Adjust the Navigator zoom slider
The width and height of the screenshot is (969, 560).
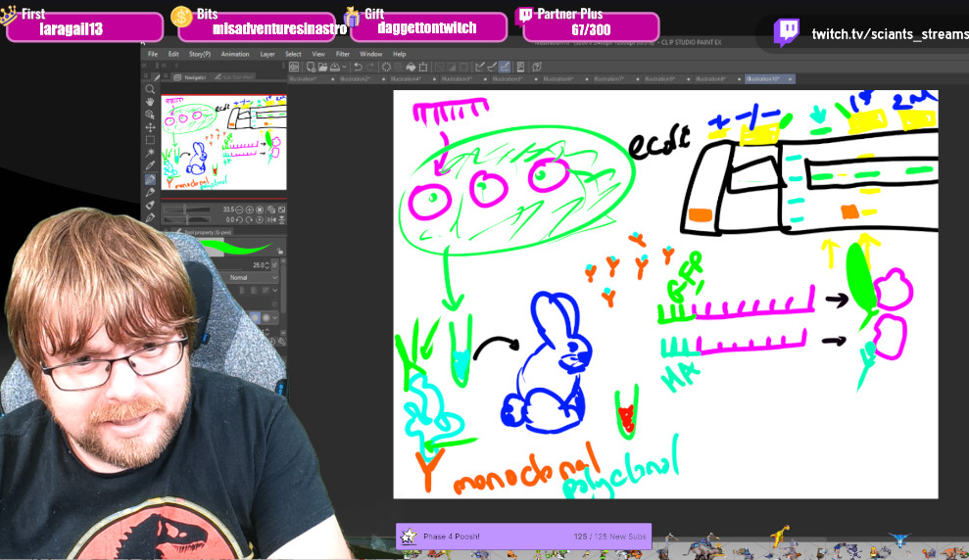[186, 210]
